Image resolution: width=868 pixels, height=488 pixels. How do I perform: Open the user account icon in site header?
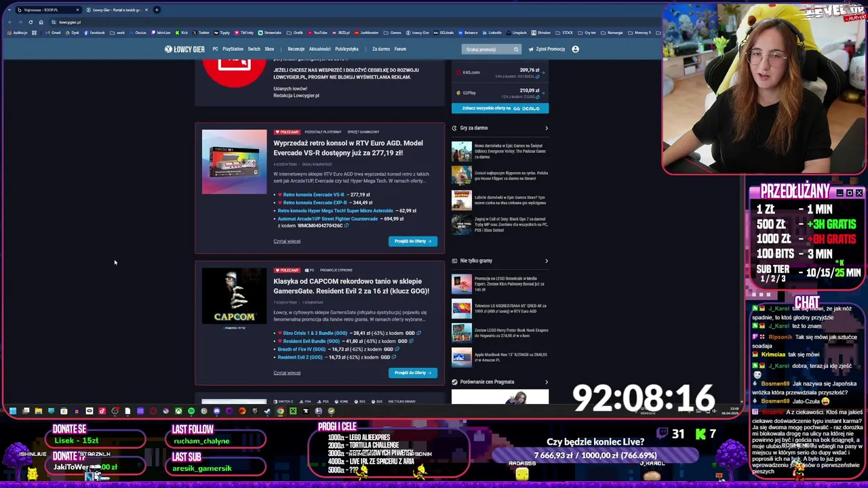(x=575, y=49)
